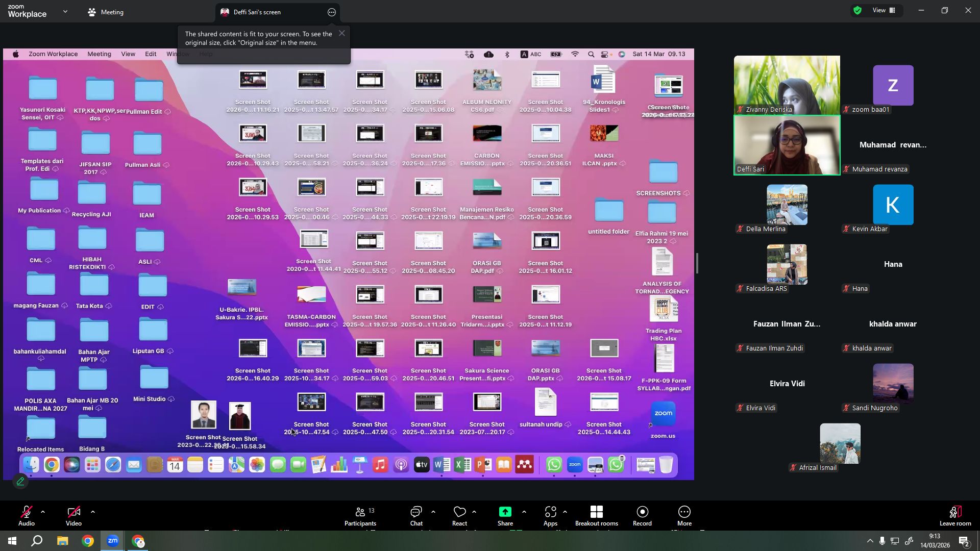The height and width of the screenshot is (551, 980).
Task: Click Finder in the shared Mac dock
Action: (x=31, y=465)
